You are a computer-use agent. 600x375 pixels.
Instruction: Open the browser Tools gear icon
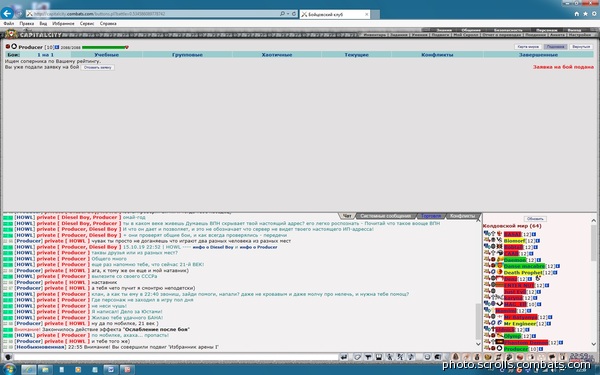(594, 14)
